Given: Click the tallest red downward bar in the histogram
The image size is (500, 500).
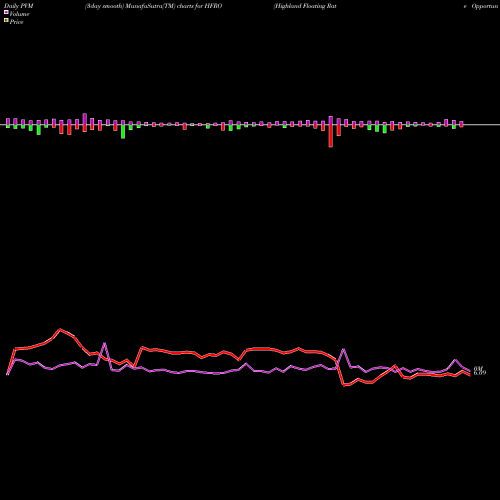Looking at the screenshot, I should 331,136.
